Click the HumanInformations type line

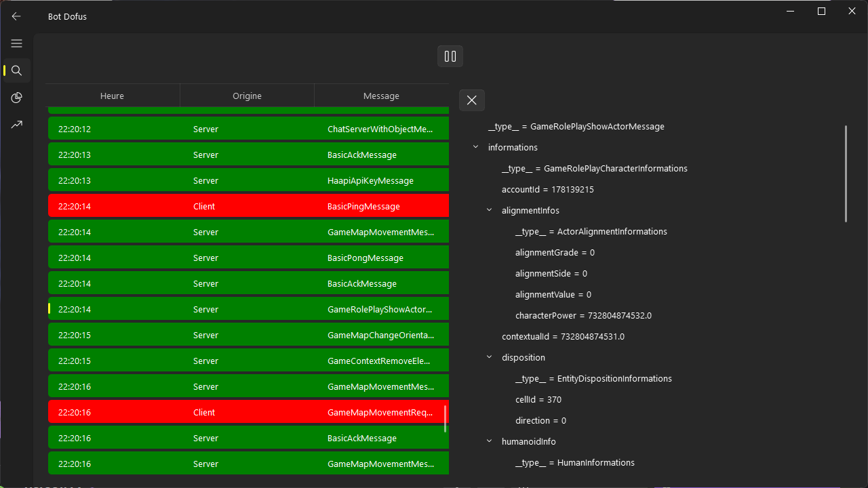[x=575, y=462]
